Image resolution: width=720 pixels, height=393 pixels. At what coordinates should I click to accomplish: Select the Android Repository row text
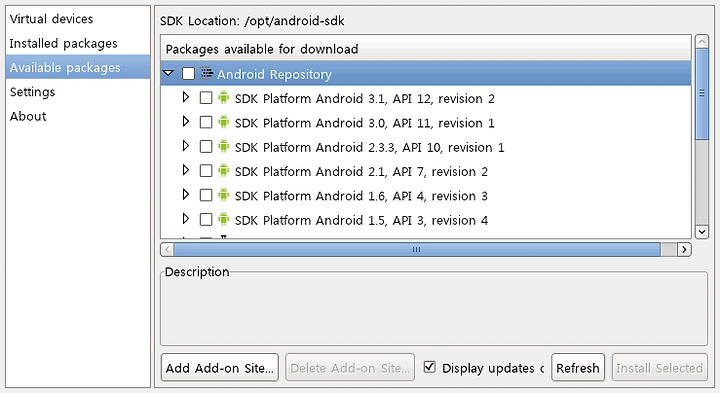[274, 74]
